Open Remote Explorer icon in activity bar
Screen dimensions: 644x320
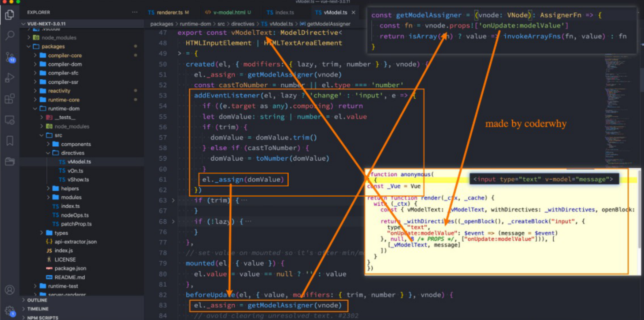point(10,120)
